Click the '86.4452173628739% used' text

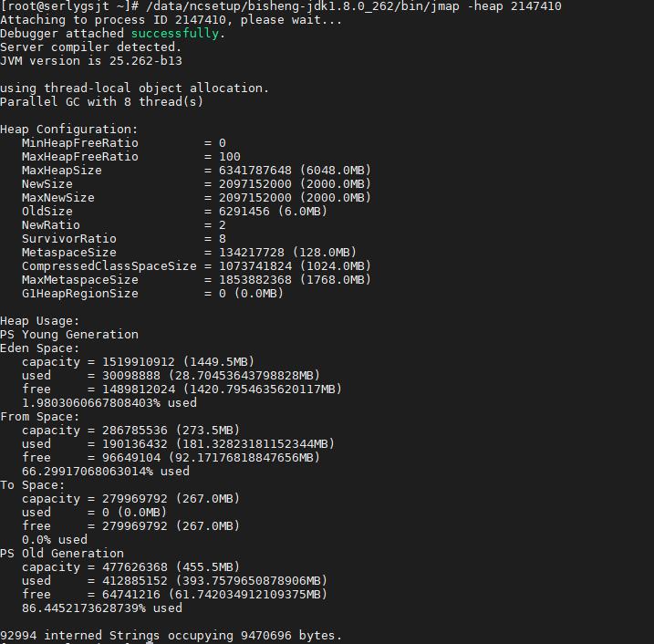tap(102, 608)
